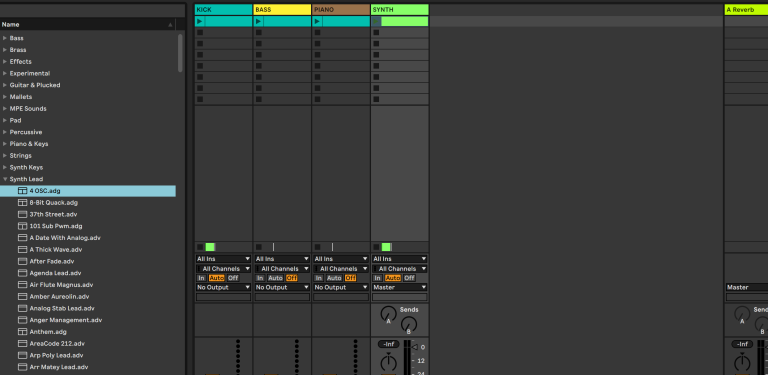
Task: Launch the KICK track's first clip
Action: 199,21
